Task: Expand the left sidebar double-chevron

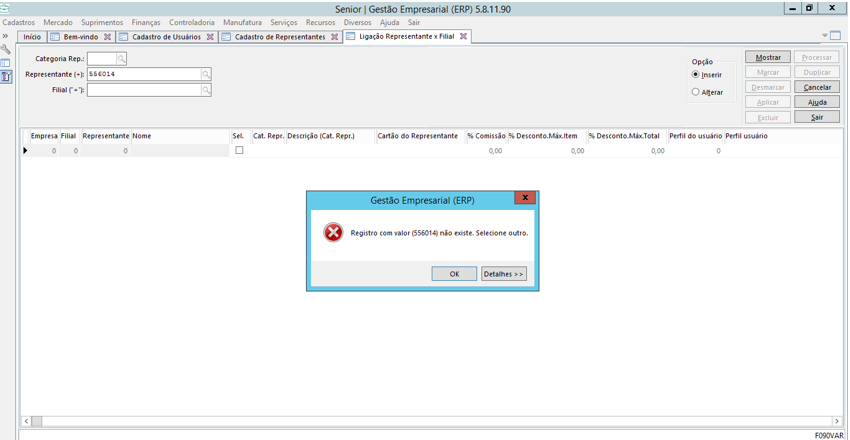Action: point(6,36)
